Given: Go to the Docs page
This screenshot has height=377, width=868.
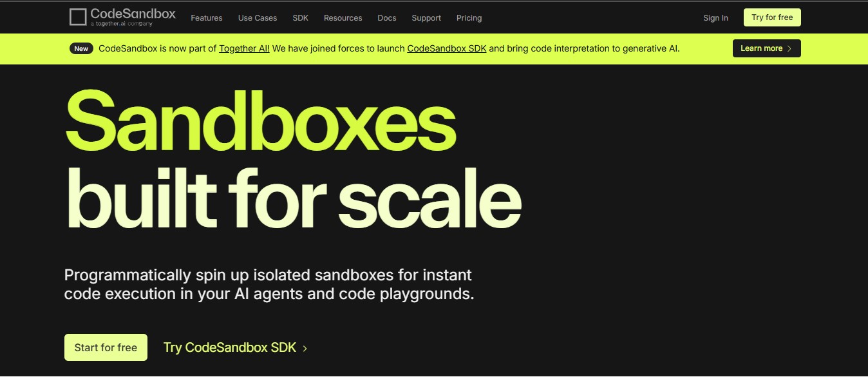Looking at the screenshot, I should (387, 18).
